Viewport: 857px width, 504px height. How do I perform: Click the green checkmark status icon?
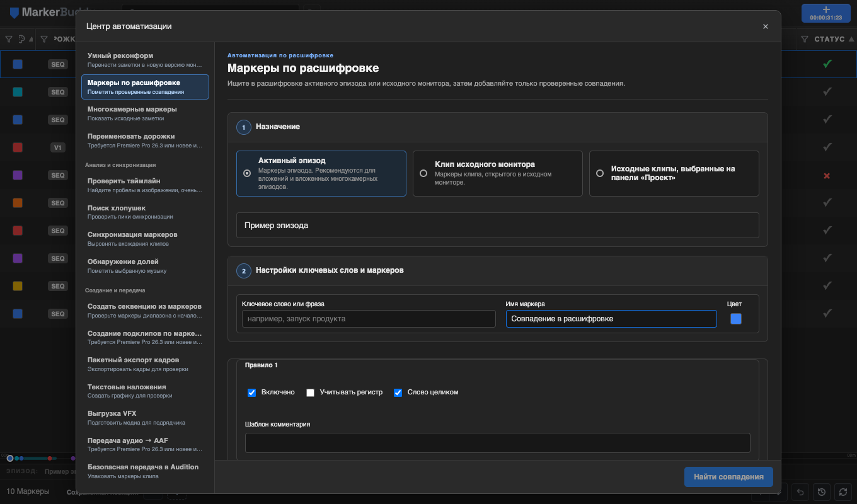click(827, 64)
